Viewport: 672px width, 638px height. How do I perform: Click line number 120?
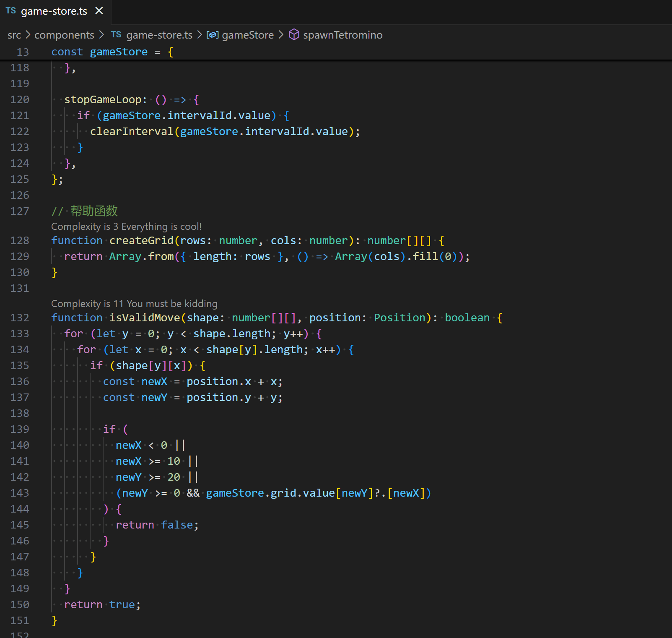pos(20,99)
